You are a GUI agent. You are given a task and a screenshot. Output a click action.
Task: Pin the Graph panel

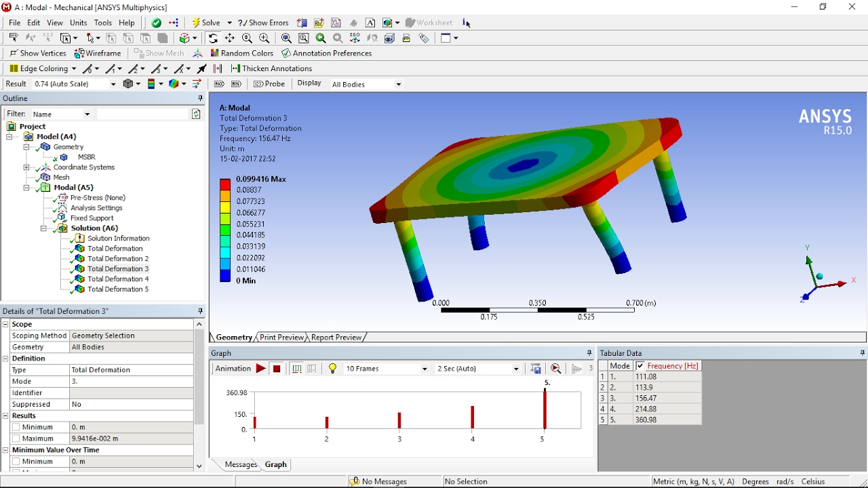coord(589,353)
